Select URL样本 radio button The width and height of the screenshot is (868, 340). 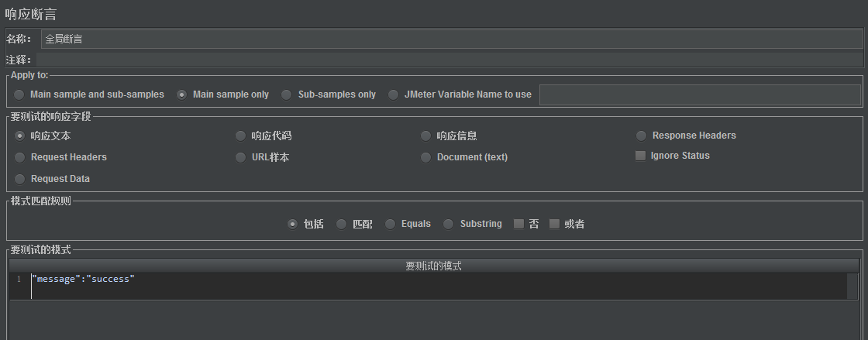(x=241, y=157)
